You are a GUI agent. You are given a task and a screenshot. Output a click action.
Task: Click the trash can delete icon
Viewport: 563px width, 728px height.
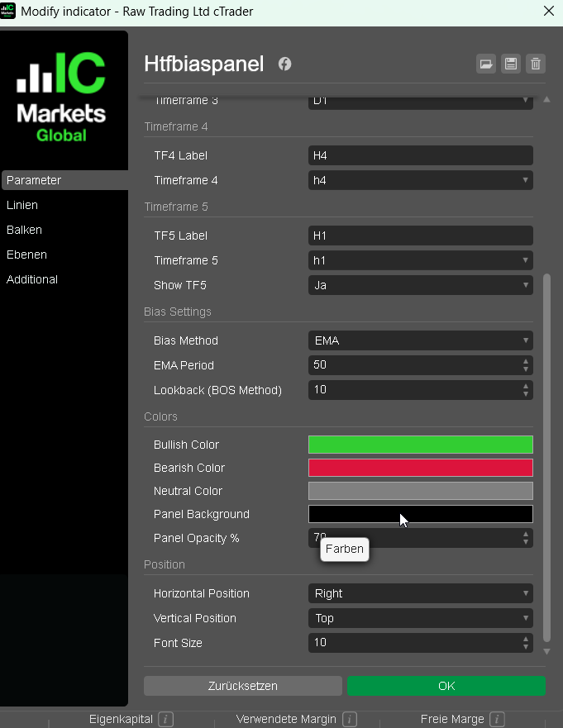[x=536, y=64]
